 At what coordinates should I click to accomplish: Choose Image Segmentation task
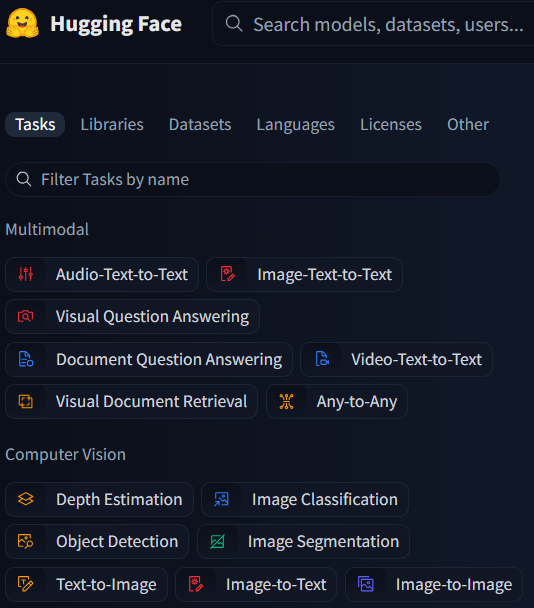(303, 542)
